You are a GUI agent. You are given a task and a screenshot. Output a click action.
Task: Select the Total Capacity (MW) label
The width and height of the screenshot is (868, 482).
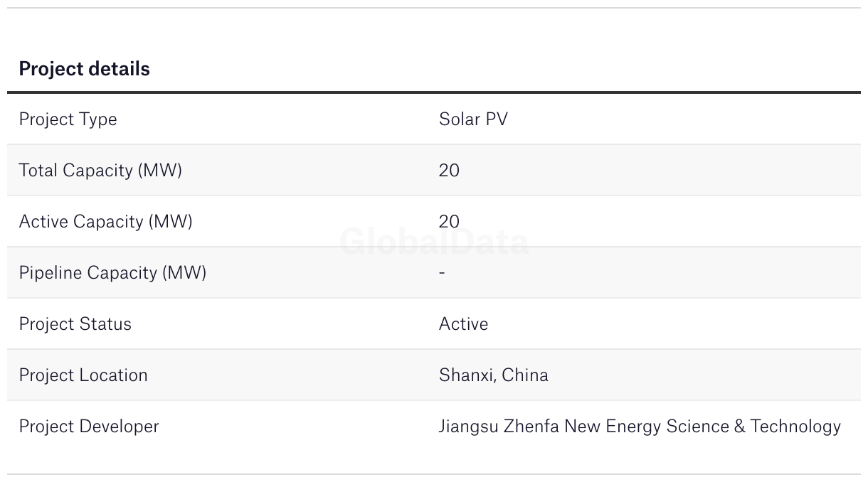coord(100,171)
